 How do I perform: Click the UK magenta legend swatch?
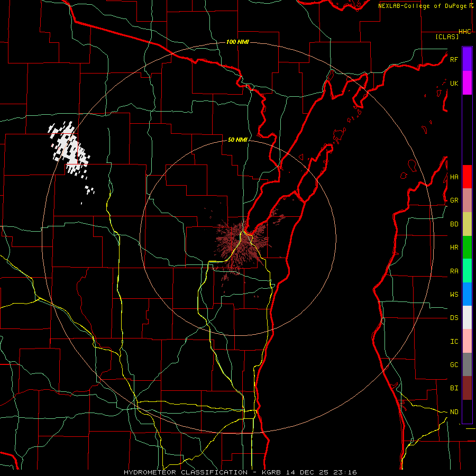click(x=467, y=83)
